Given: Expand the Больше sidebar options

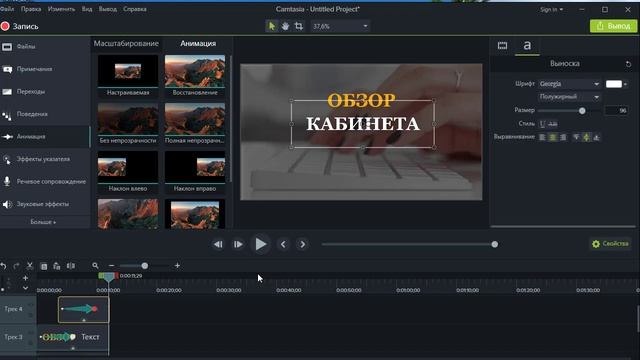Looking at the screenshot, I should coord(43,222).
